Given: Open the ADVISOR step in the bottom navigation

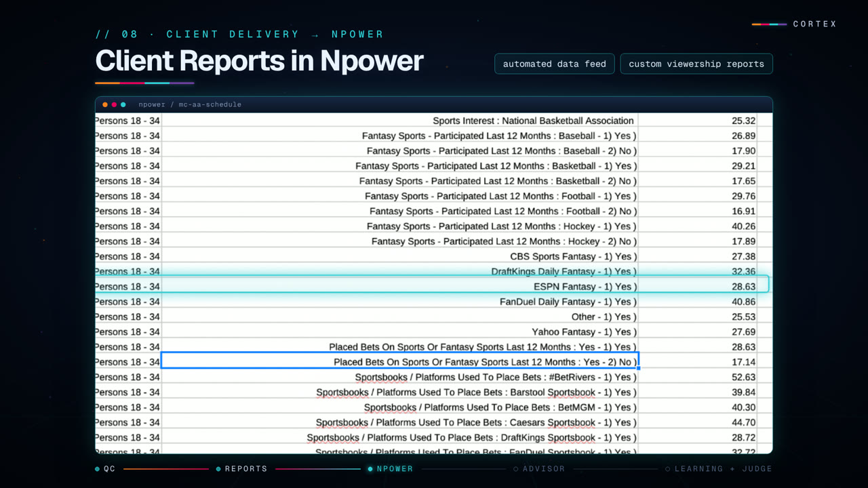Looking at the screenshot, I should 539,468.
